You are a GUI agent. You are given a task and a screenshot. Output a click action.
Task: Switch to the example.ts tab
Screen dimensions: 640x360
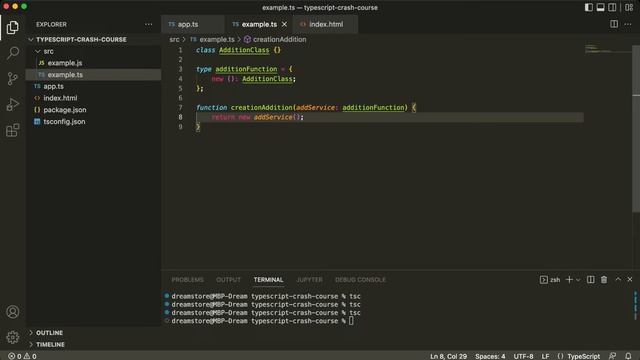pyautogui.click(x=259, y=24)
